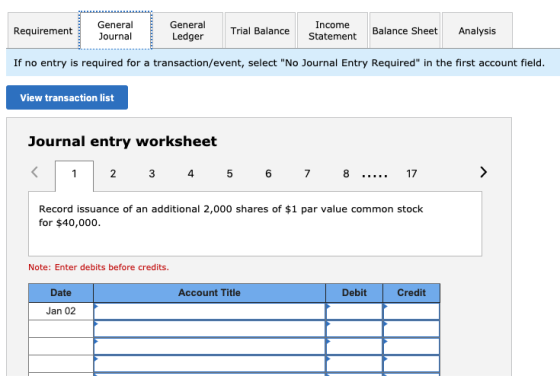Open Account Title dropdown in second row
Screen dimensions: 560x379
(x=210, y=329)
